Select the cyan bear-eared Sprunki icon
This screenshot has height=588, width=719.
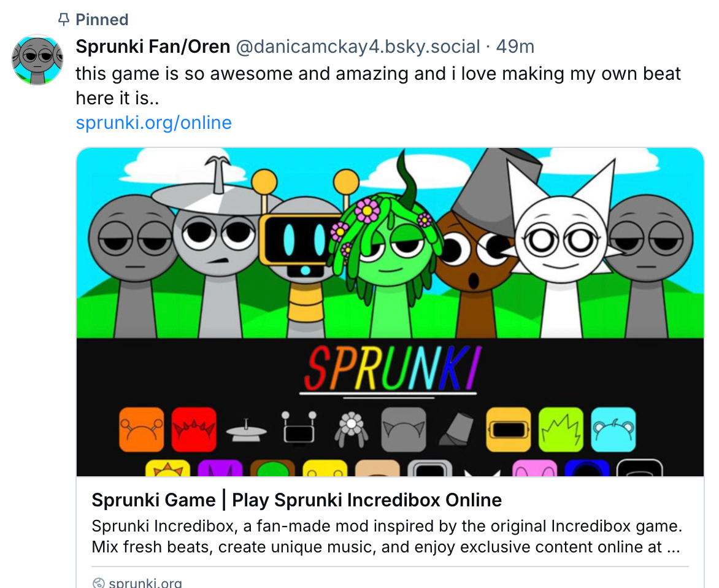point(613,429)
